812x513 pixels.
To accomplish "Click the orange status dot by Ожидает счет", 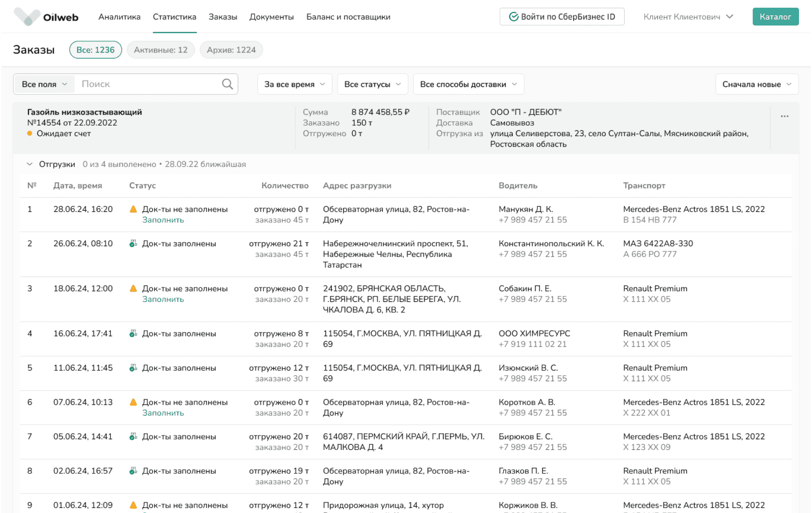I will (30, 134).
